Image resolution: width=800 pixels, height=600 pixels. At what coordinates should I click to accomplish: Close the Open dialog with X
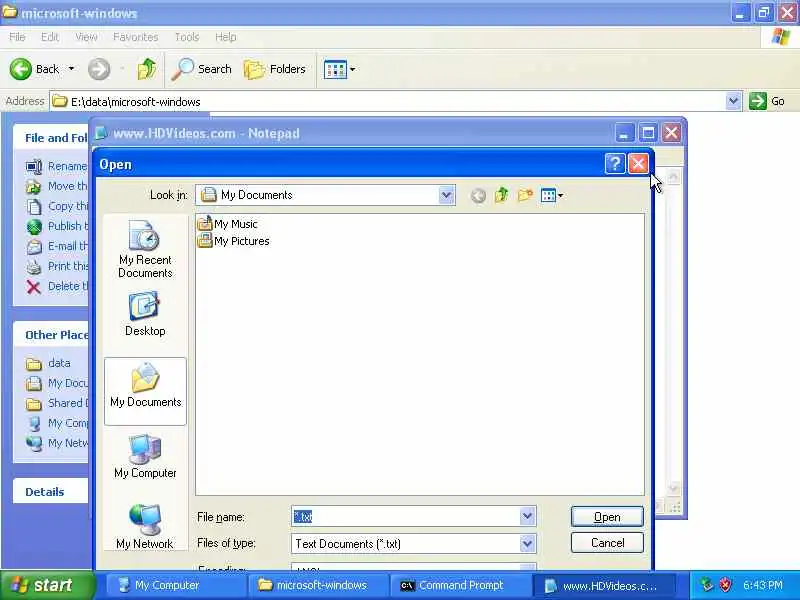(x=638, y=164)
